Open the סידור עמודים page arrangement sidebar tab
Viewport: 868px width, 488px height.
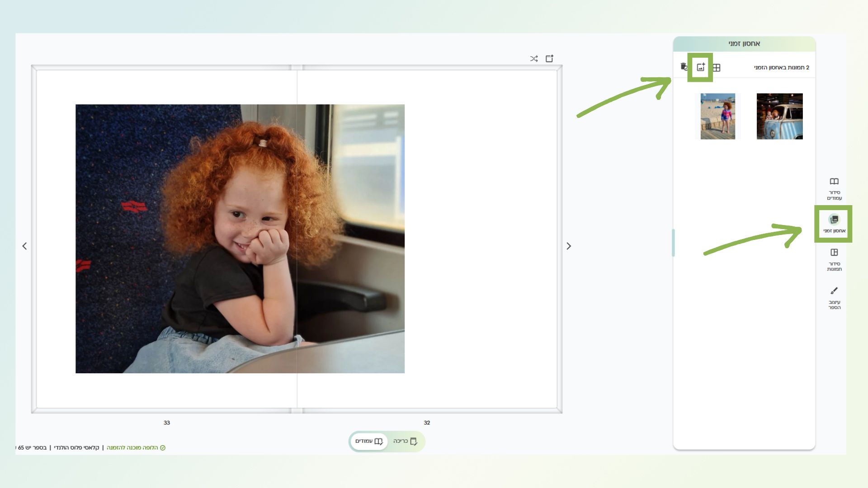[x=834, y=188]
